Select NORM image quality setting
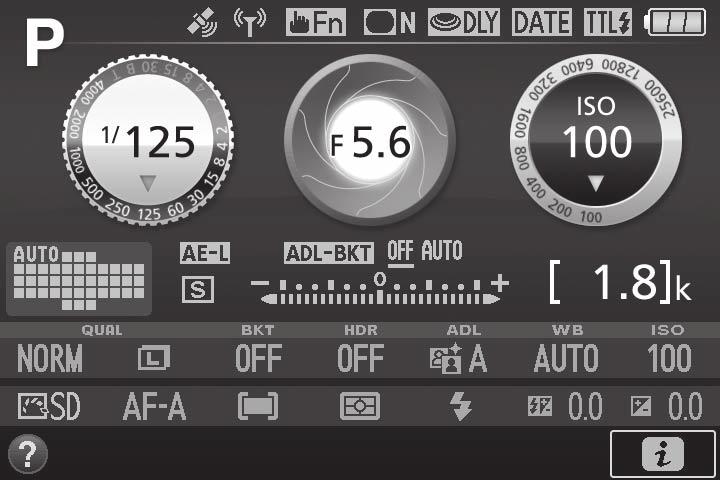 click(x=50, y=358)
